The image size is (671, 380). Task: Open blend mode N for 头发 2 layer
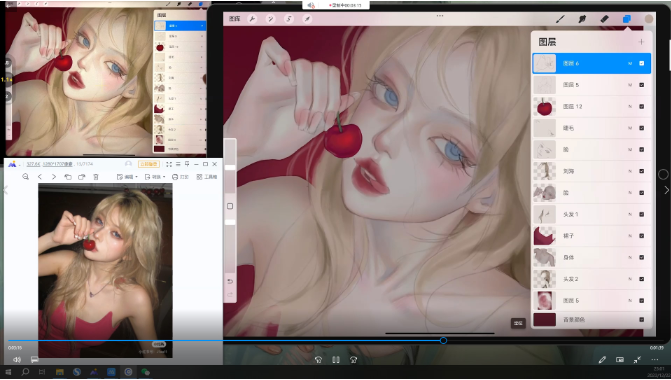point(630,279)
